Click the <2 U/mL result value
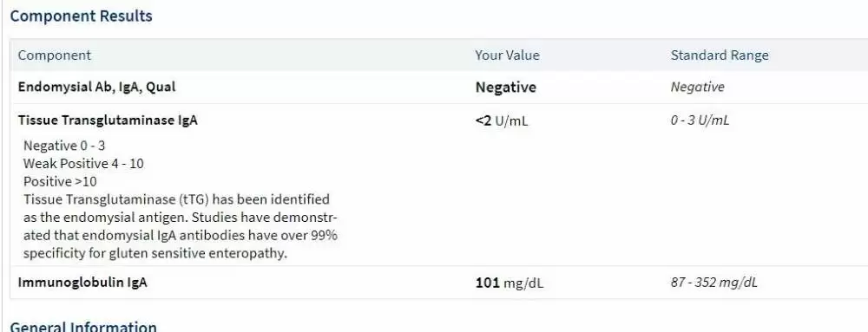 (x=502, y=121)
